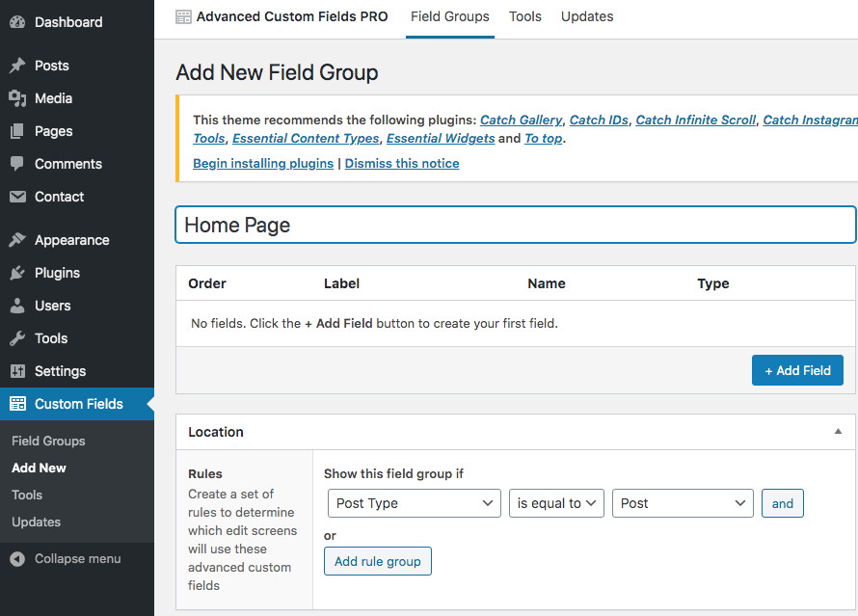Open Field Groups submenu item
858x616 pixels.
(x=49, y=441)
